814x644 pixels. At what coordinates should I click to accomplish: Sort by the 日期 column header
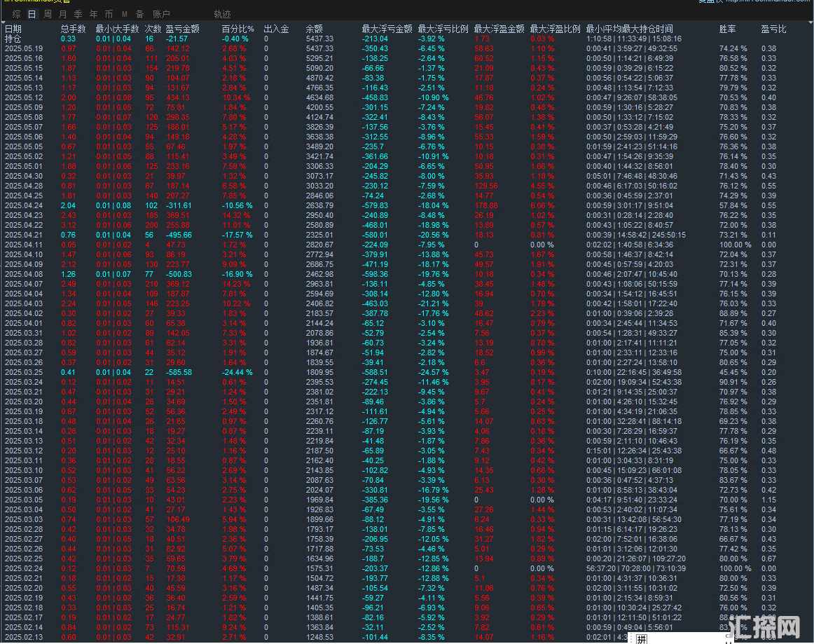pyautogui.click(x=13, y=29)
